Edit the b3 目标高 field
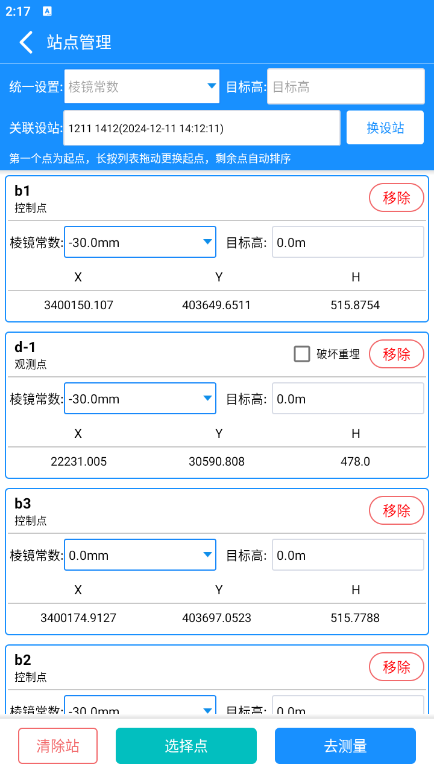This screenshot has width=434, height=773. click(x=348, y=555)
